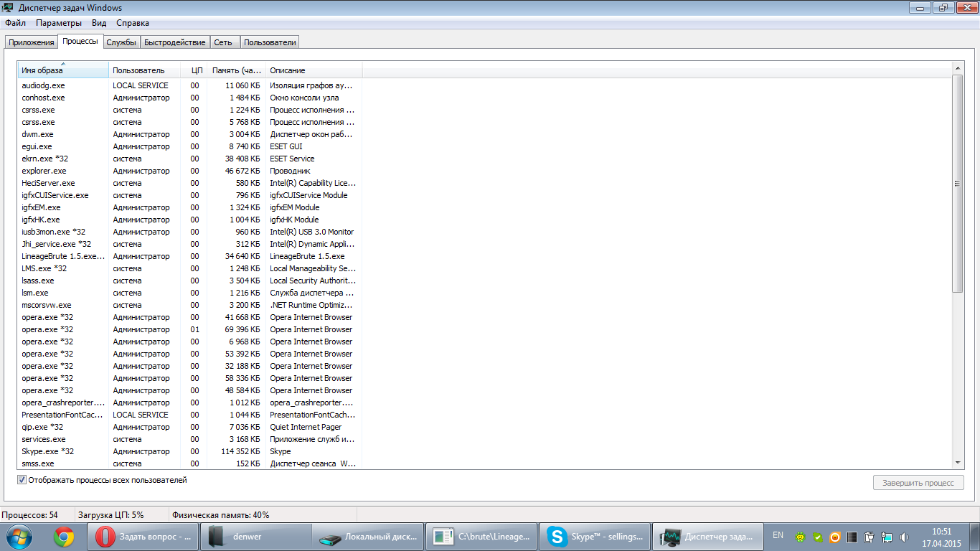Select the opera_crashreporter process row
980x551 pixels.
(190, 402)
